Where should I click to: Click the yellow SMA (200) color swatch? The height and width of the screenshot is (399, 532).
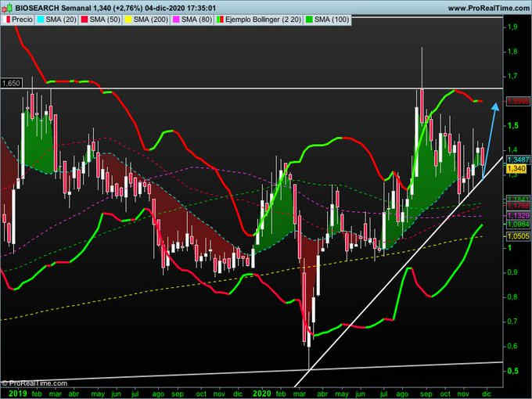128,20
